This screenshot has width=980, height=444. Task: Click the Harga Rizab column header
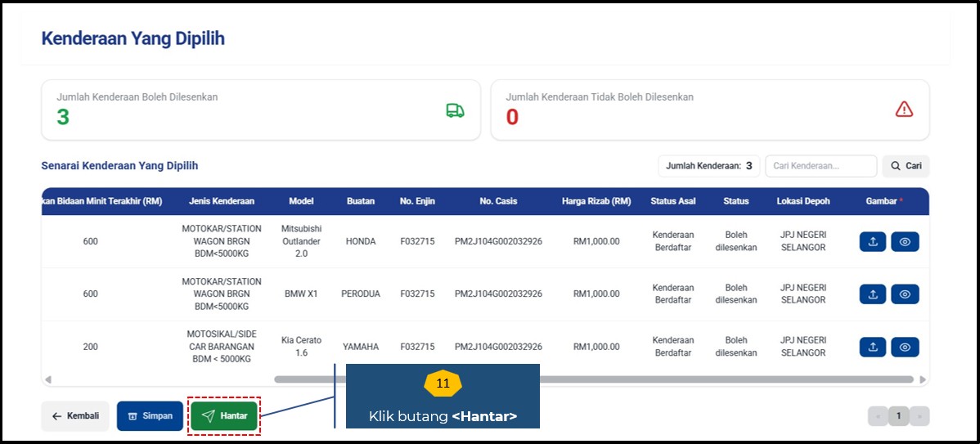tap(596, 201)
